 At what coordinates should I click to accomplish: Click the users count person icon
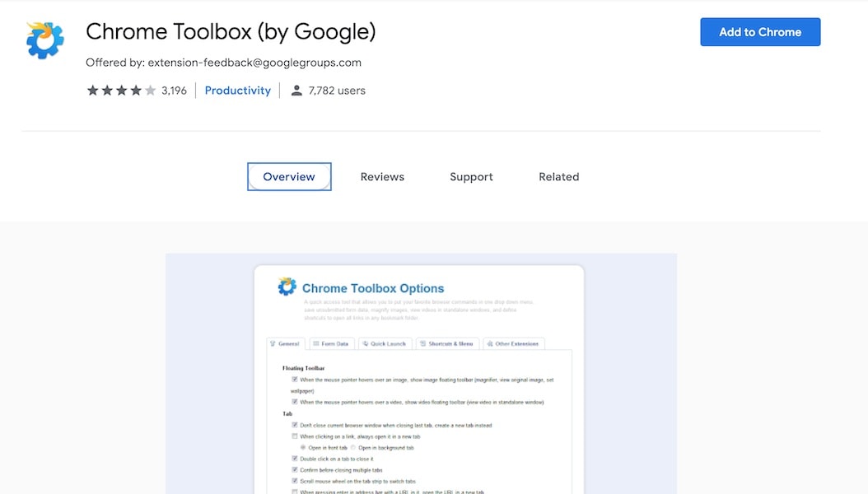[296, 91]
